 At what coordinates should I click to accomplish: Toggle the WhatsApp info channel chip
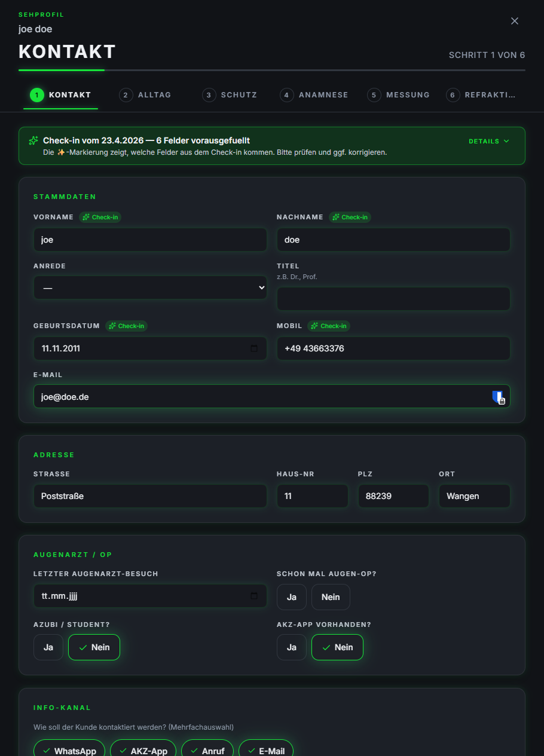click(x=69, y=750)
